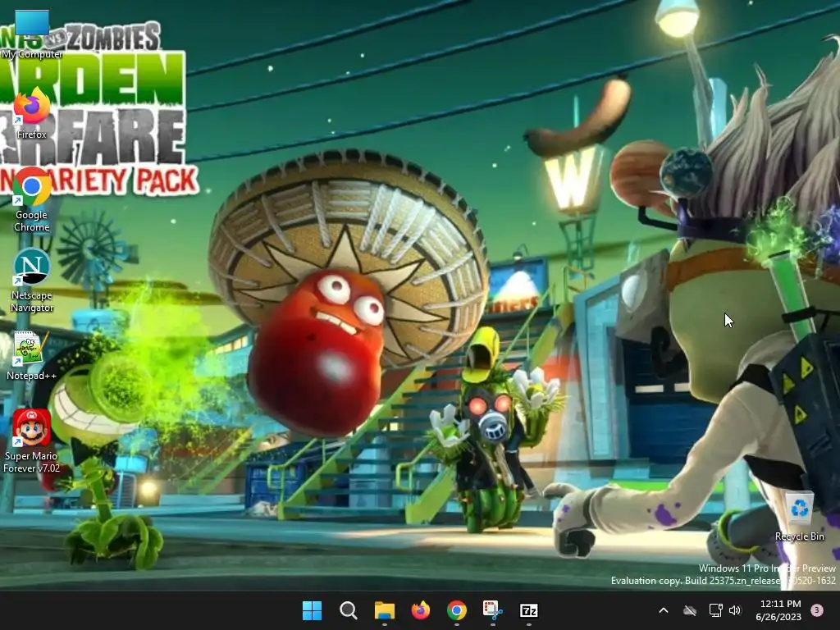This screenshot has height=630, width=840.
Task: Open the My Computer desktop icon
Action: click(x=32, y=33)
